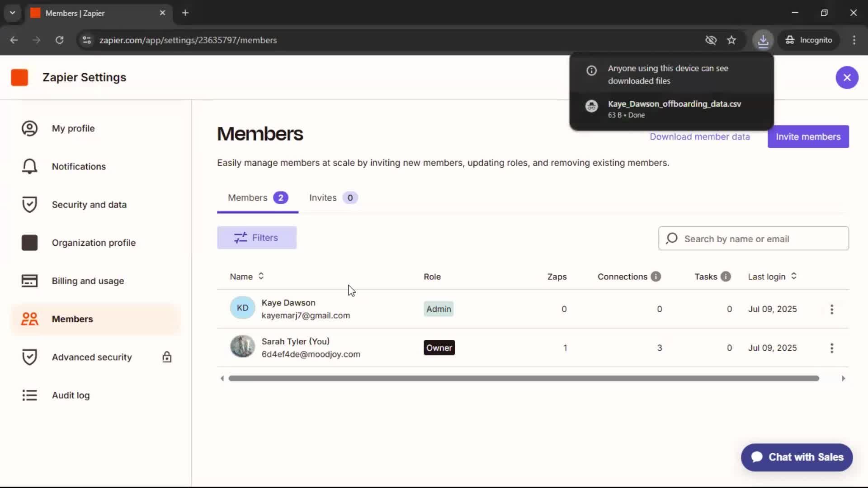868x488 pixels.
Task: Switch to the Invites tab
Action: [x=333, y=198]
